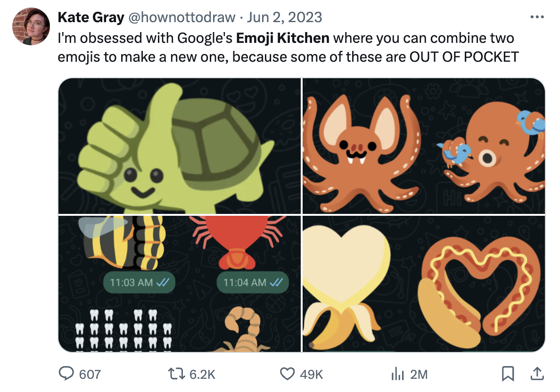Open the bee and teeth chat image
This screenshot has height=392, width=560.
pyautogui.click(x=179, y=284)
